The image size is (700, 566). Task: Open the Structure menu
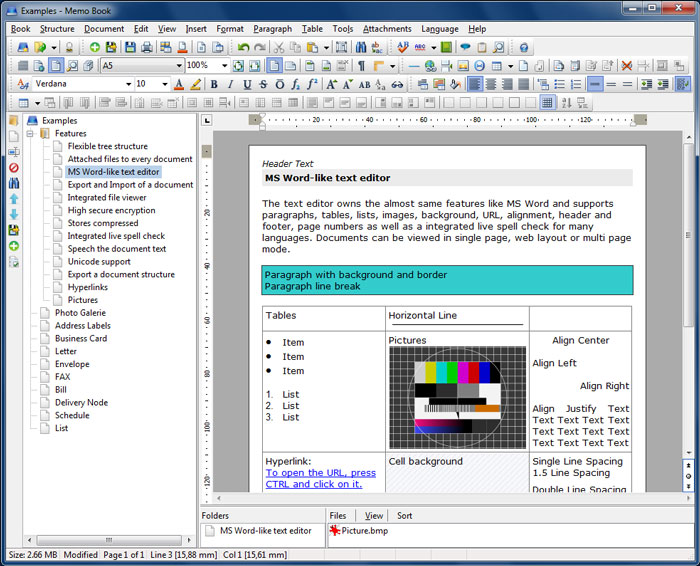[x=57, y=29]
